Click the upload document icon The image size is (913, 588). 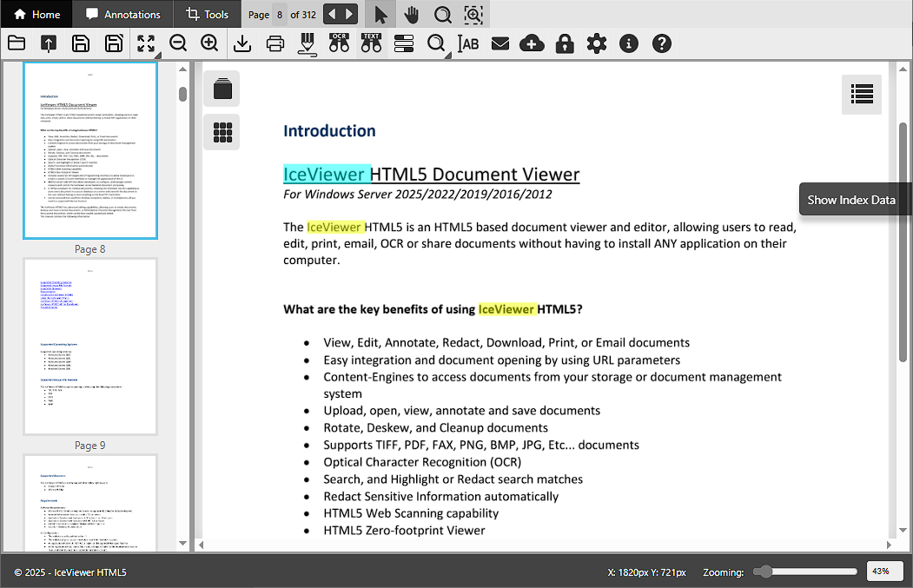point(49,43)
